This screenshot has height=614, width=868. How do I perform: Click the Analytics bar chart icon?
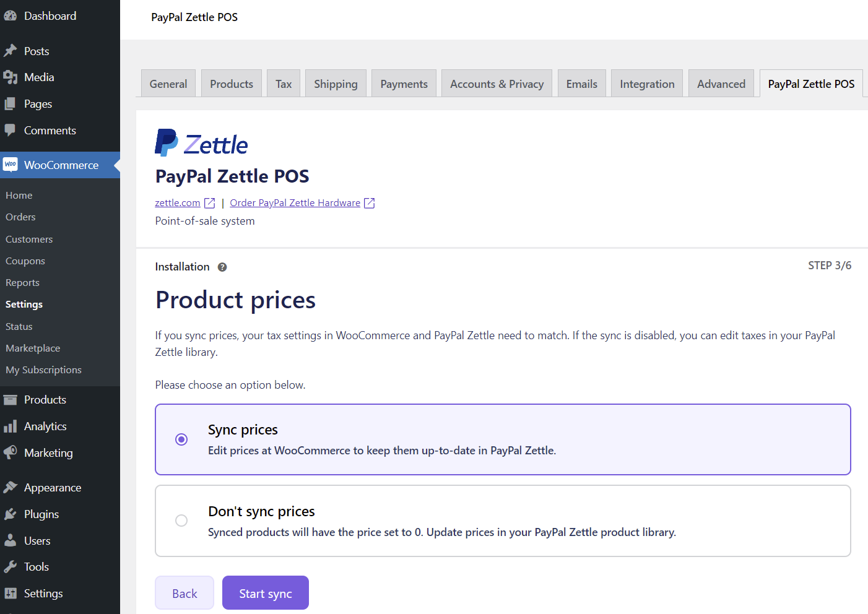11,426
